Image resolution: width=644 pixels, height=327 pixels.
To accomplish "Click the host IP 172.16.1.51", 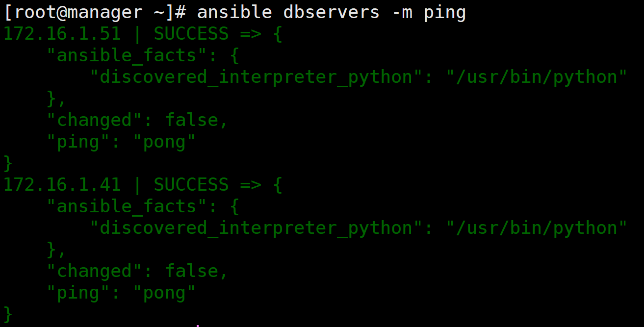I will point(62,34).
